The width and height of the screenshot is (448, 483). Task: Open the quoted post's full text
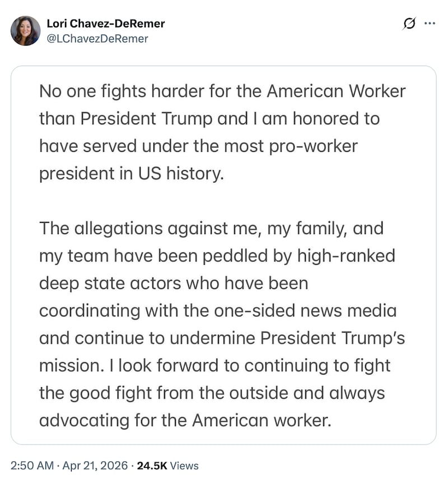pos(224,252)
